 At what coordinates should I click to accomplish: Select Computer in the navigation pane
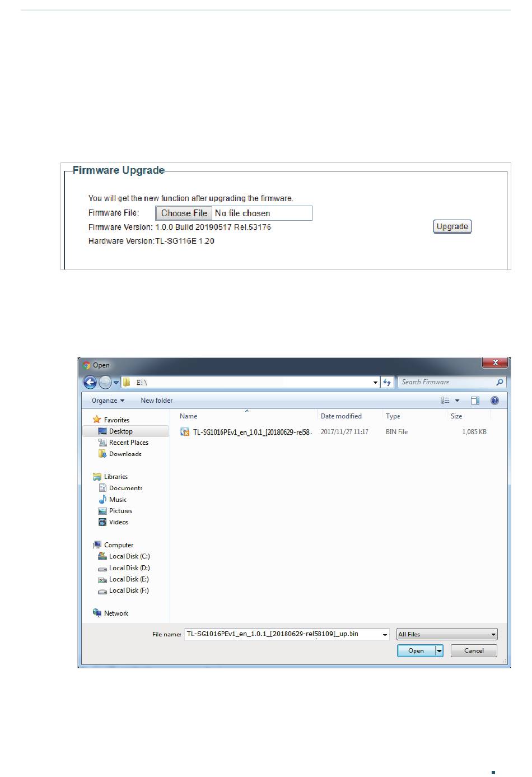[119, 545]
